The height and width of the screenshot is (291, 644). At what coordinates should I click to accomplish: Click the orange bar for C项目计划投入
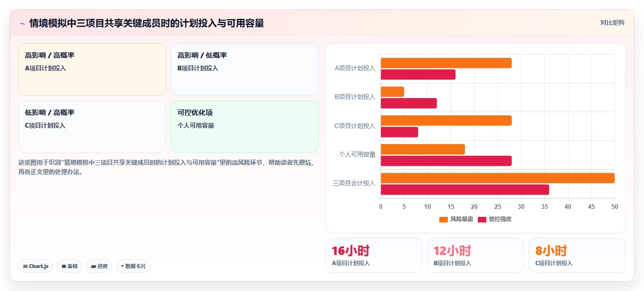(446, 121)
